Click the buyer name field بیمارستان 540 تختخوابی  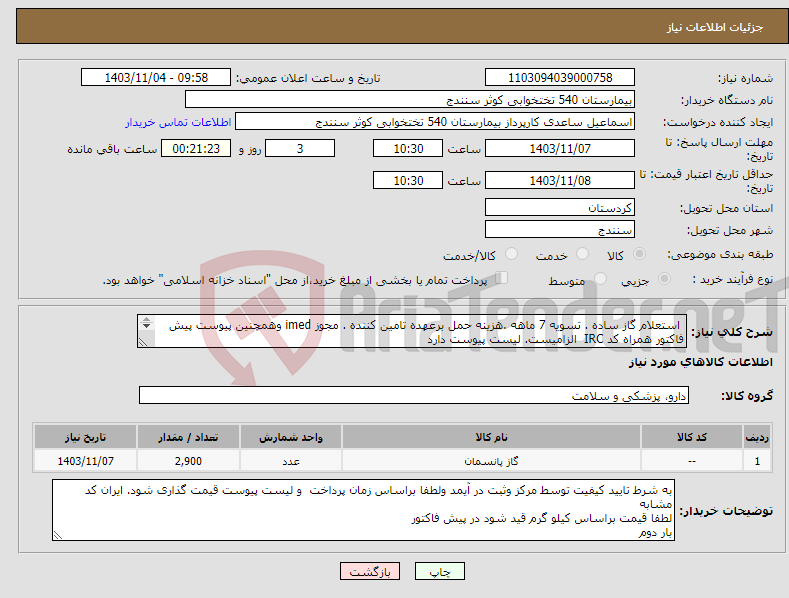pos(410,100)
